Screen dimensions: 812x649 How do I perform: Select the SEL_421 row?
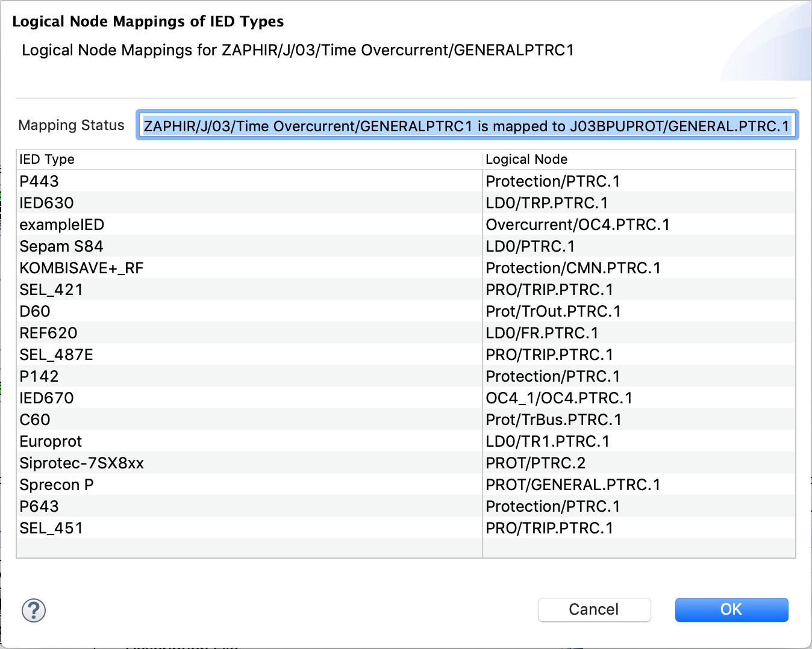pyautogui.click(x=51, y=290)
